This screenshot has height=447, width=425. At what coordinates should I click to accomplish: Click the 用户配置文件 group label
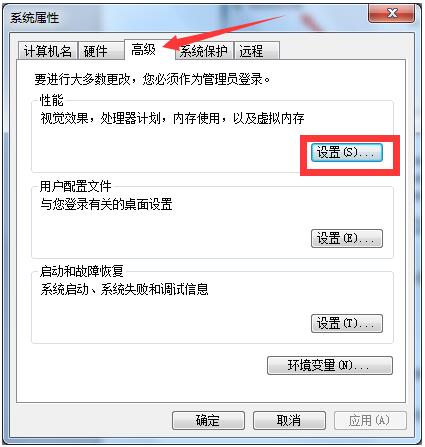[76, 186]
